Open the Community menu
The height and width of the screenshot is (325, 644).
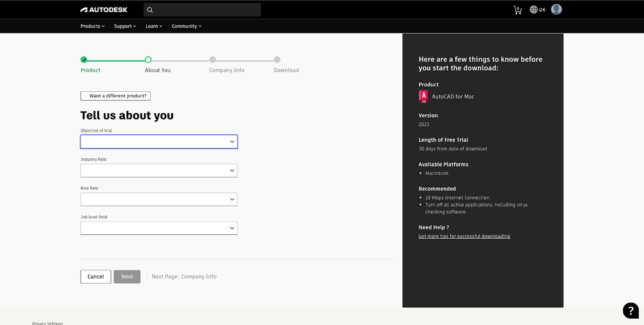(186, 26)
